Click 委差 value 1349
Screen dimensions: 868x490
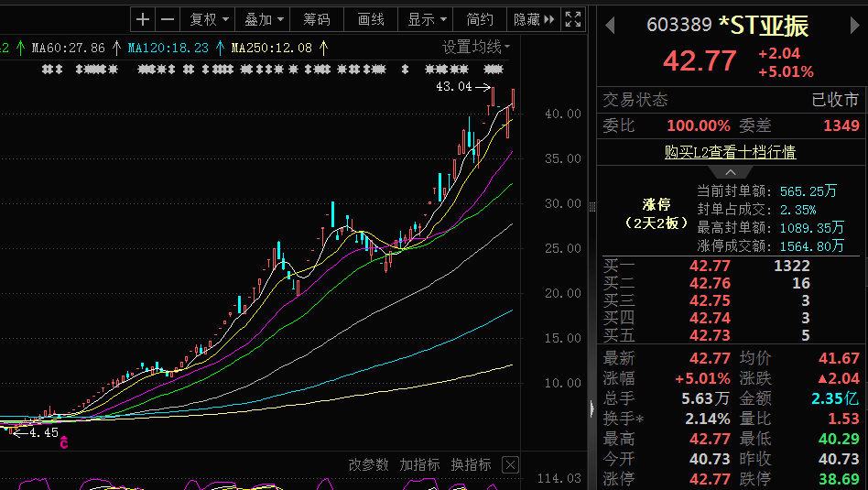point(841,125)
